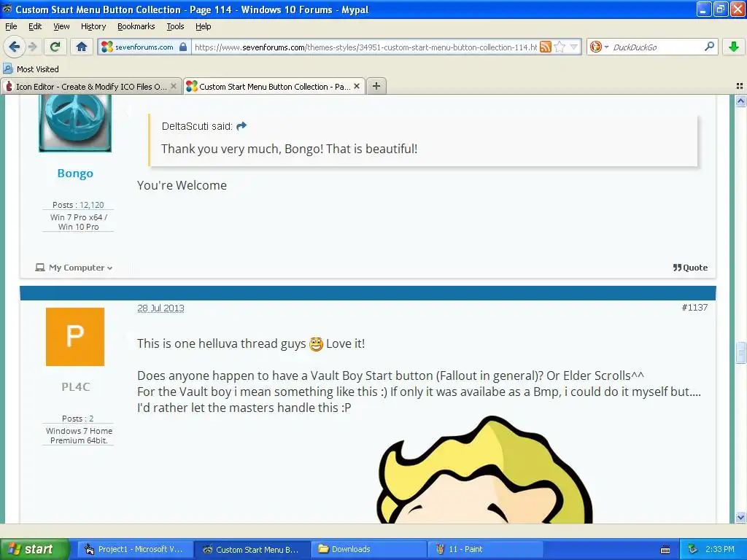Viewport: 747px width, 560px height.
Task: Click the orange P avatar of PL4C
Action: [x=75, y=337]
